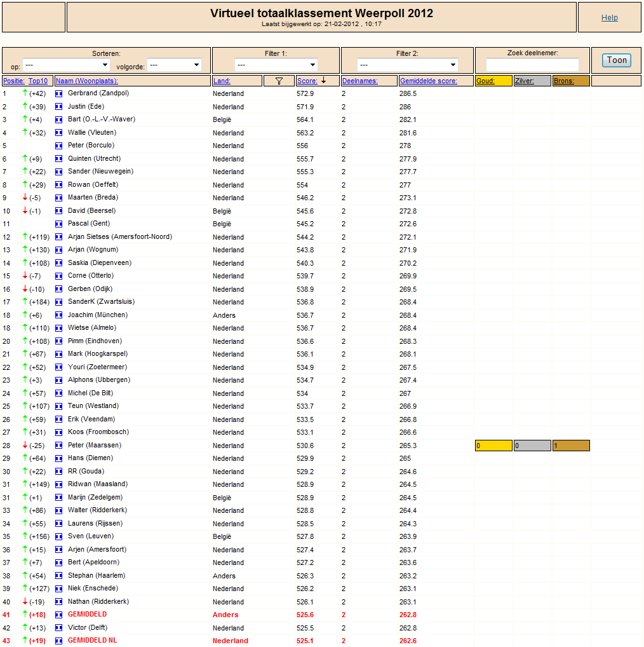
Task: Open details icon for SanderK (Zwartsluis)
Action: click(59, 302)
